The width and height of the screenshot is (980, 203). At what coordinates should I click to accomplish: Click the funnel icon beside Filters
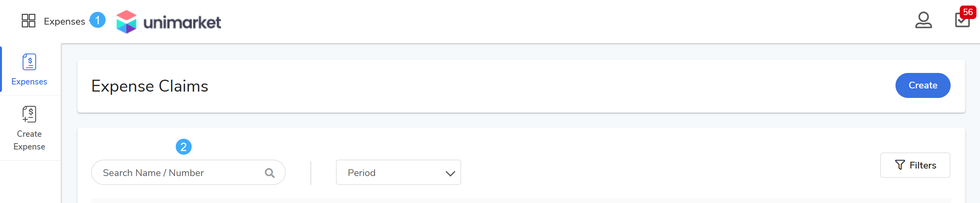pos(900,165)
